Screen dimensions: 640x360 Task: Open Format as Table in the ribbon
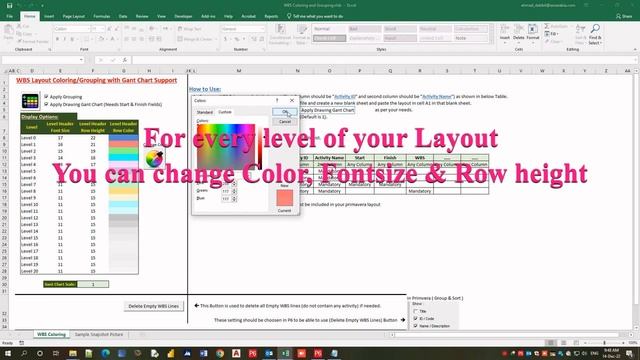[x=302, y=34]
